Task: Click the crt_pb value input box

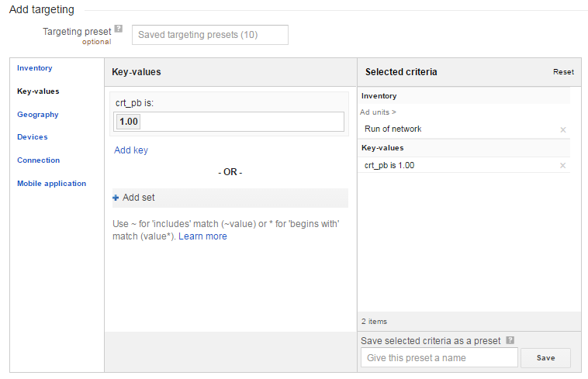Action: pos(240,122)
